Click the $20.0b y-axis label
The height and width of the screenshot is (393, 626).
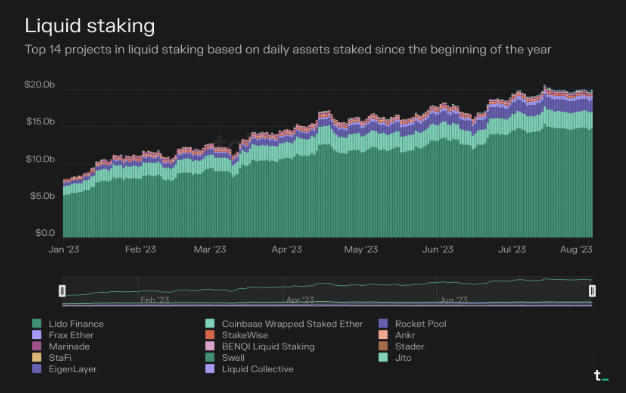point(40,85)
